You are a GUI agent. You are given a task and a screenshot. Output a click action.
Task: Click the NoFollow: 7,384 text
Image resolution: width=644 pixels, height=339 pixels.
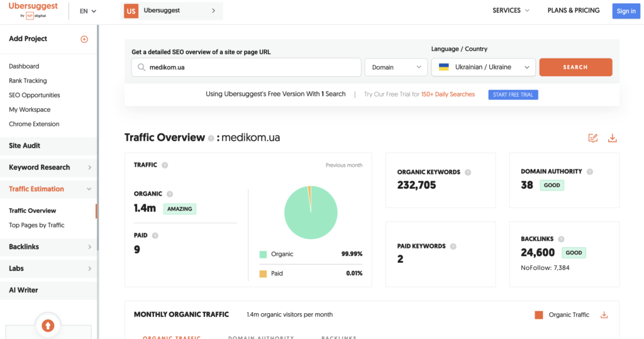[x=545, y=268]
